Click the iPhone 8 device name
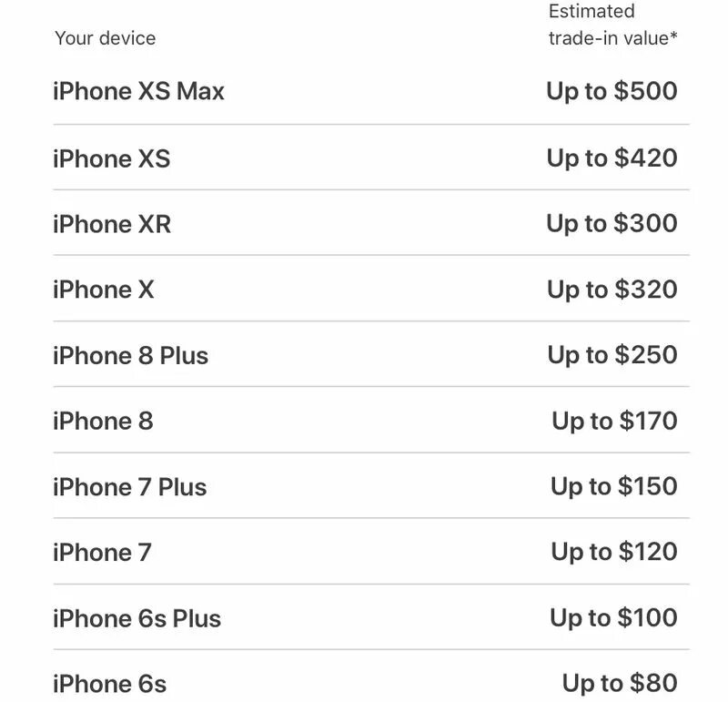728x702 pixels. pyautogui.click(x=103, y=421)
